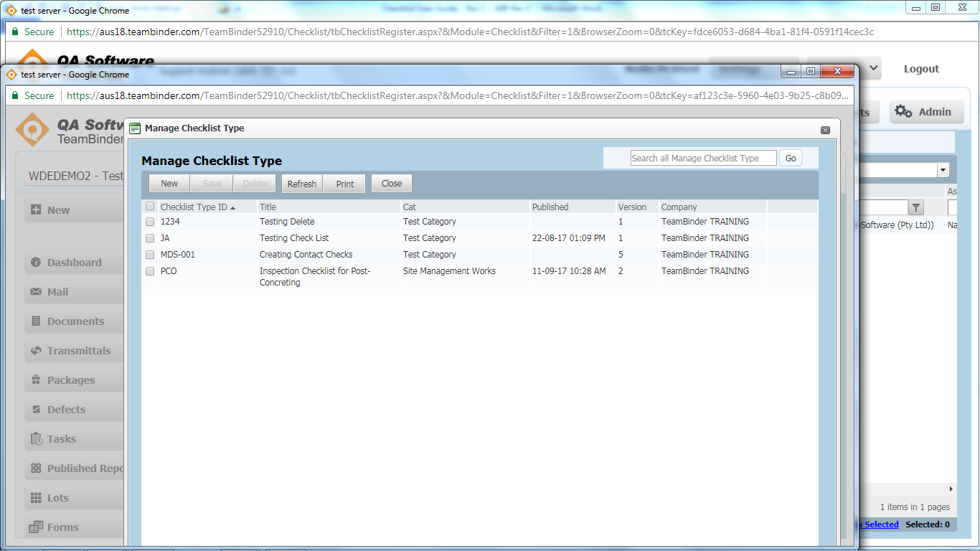Open the Forms module in sidebar
This screenshot has height=551, width=980.
click(x=74, y=527)
